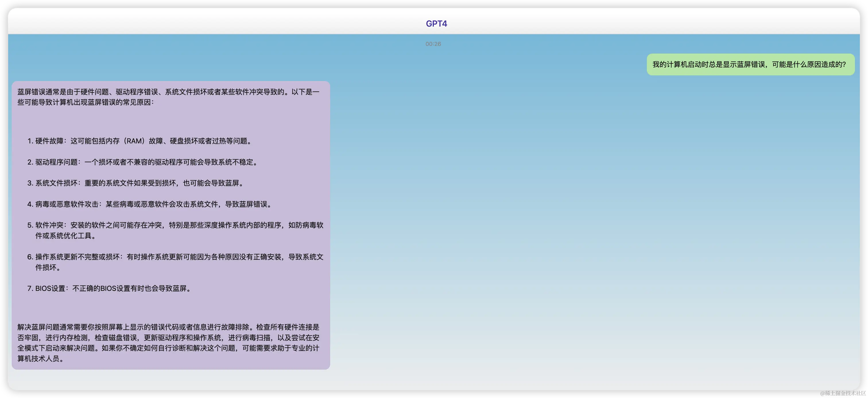Click blank area below the purple reply bubble

click(168, 379)
